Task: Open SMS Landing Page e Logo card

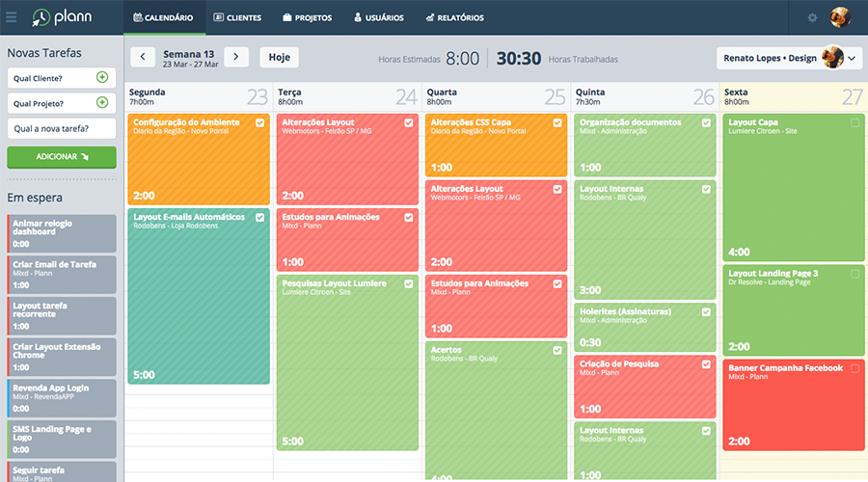Action: [x=62, y=439]
